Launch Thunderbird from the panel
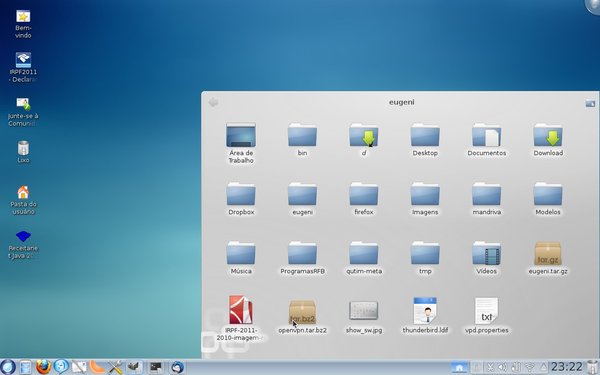The image size is (600, 375). click(177, 367)
